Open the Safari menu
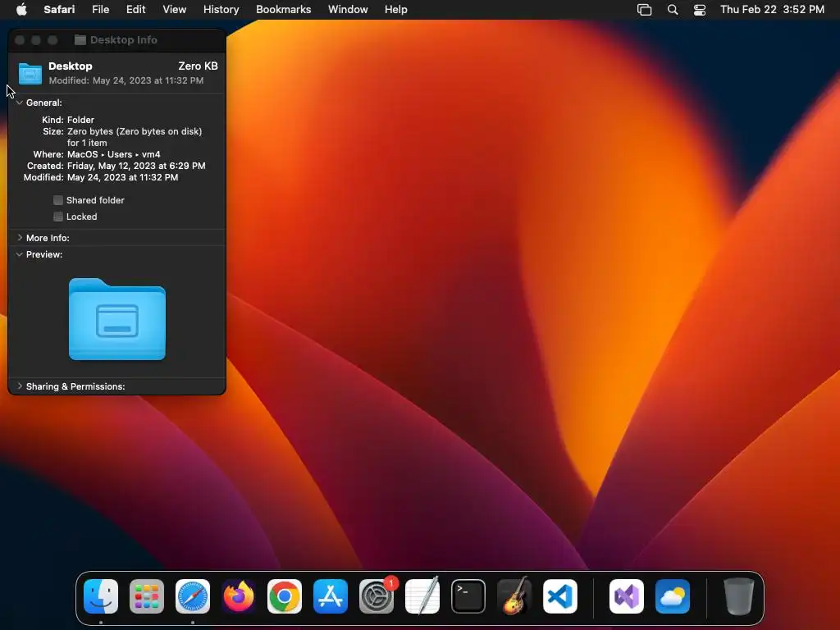This screenshot has height=630, width=840. point(59,10)
